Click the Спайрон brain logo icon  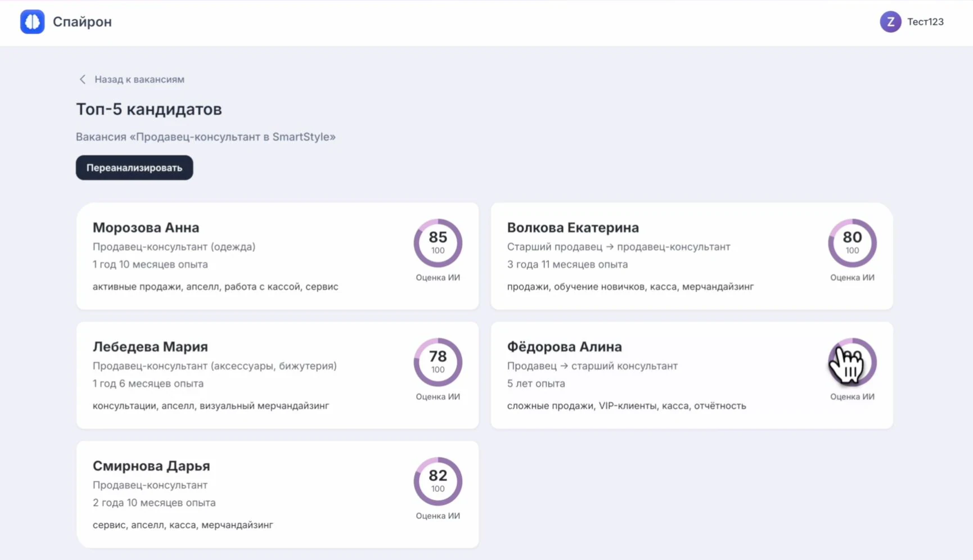pos(32,22)
